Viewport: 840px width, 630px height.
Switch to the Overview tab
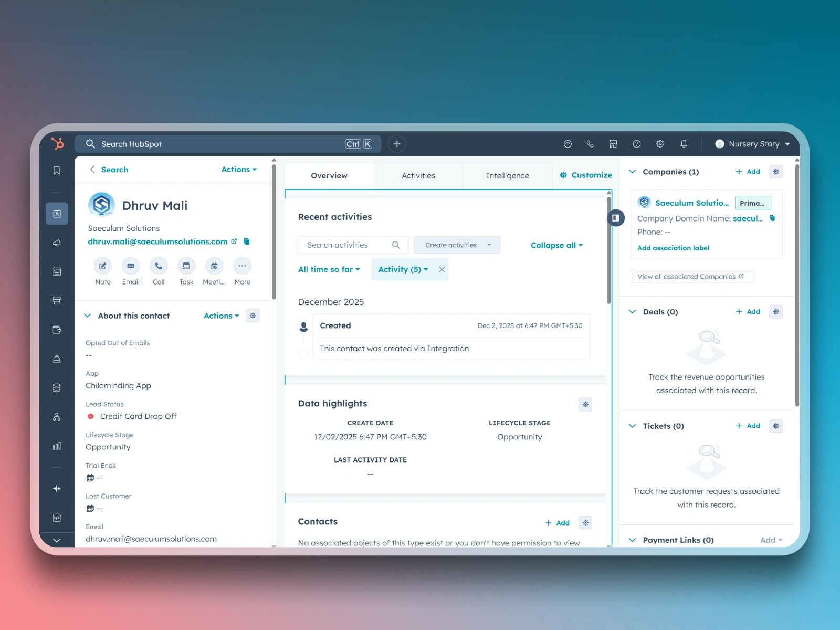(x=329, y=176)
